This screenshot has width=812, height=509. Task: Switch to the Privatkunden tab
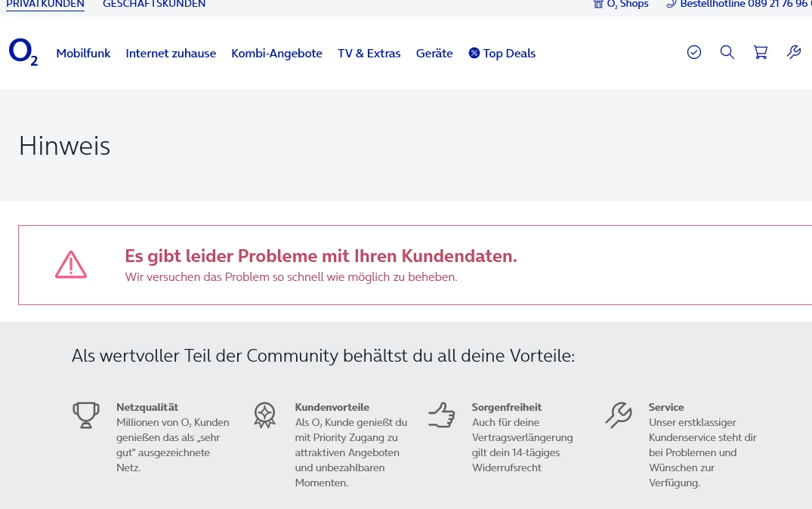pos(45,4)
